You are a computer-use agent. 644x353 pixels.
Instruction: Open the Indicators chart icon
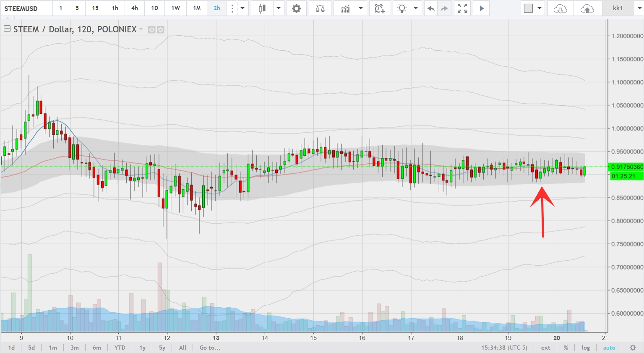[x=345, y=8]
